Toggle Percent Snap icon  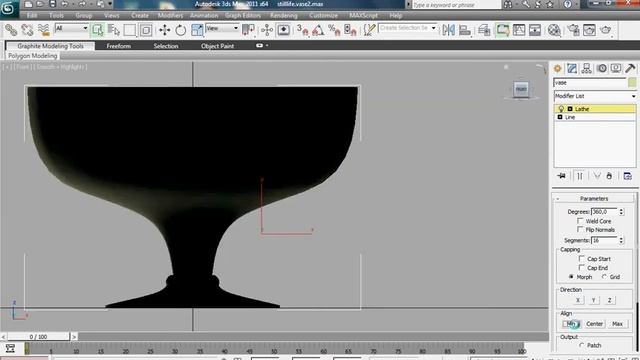[334, 30]
